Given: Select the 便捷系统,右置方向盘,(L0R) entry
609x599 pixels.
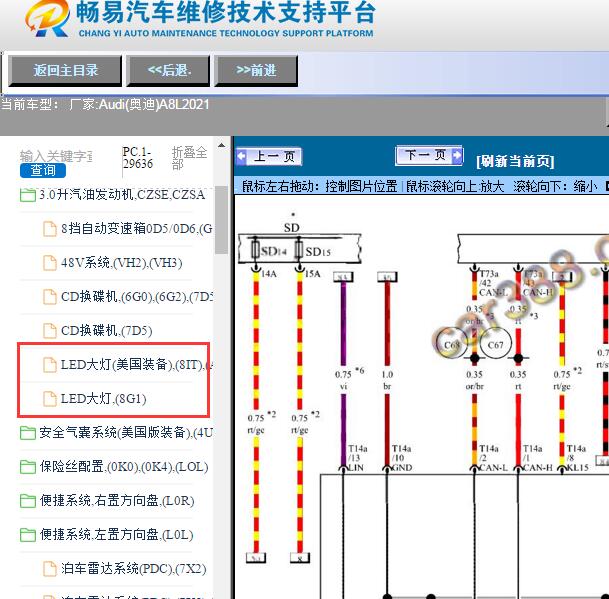Looking at the screenshot, I should click(x=117, y=501).
